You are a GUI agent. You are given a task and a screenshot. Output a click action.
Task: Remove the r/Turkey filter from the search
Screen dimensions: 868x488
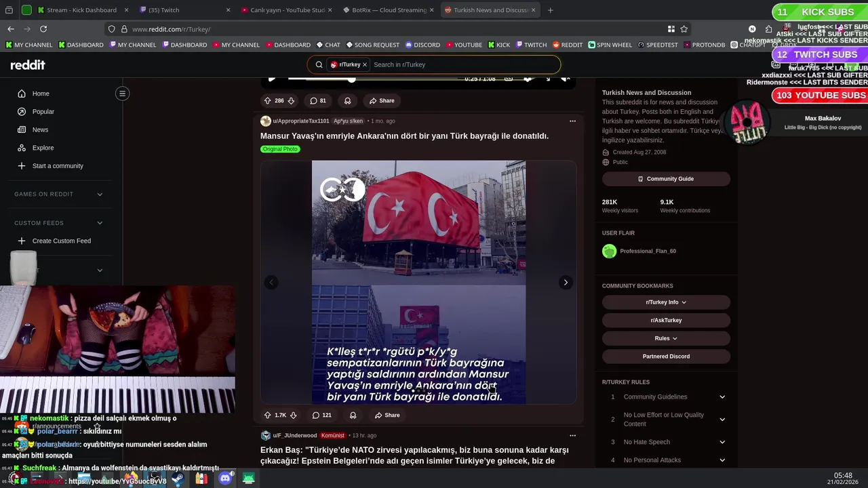[365, 64]
